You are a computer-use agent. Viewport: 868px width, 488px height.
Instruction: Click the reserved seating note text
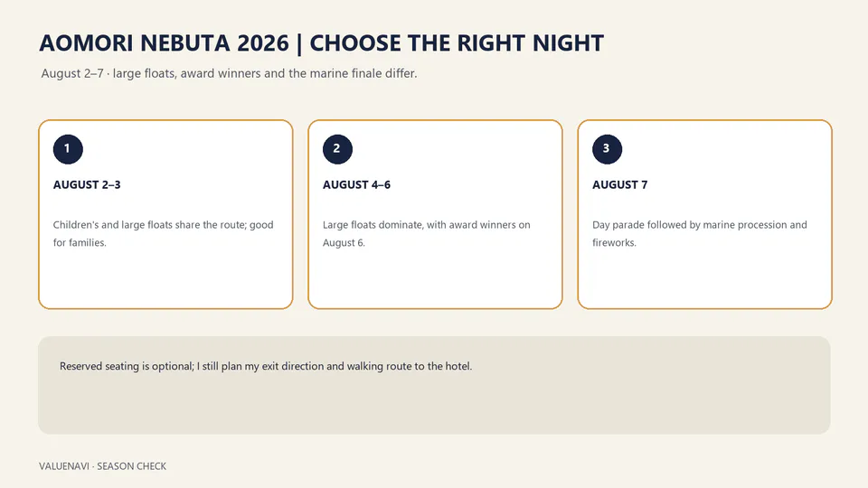coord(266,366)
